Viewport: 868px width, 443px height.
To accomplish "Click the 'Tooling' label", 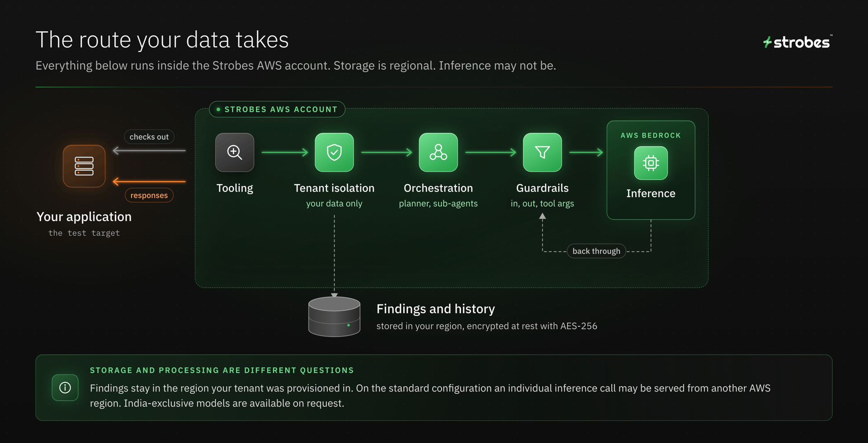I will pos(235,188).
